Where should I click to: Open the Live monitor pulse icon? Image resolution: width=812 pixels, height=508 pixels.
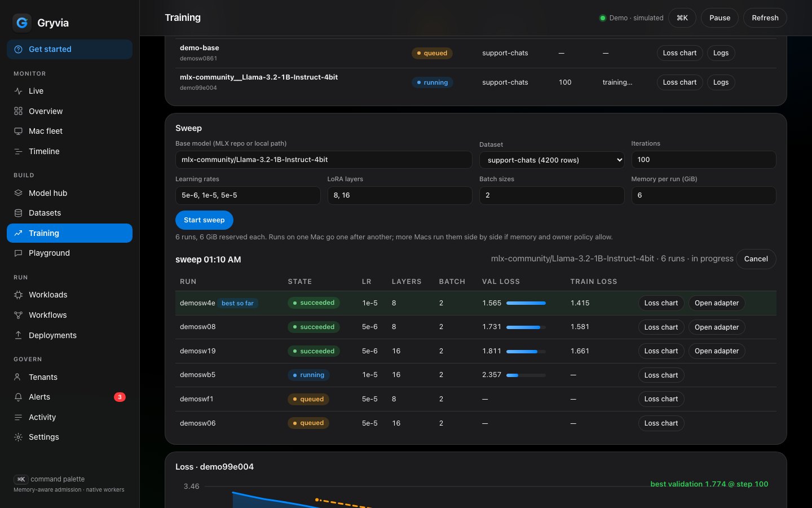coord(19,91)
